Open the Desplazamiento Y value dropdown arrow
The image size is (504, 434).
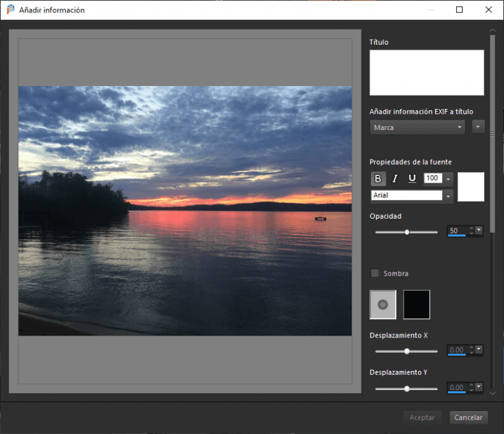point(479,387)
